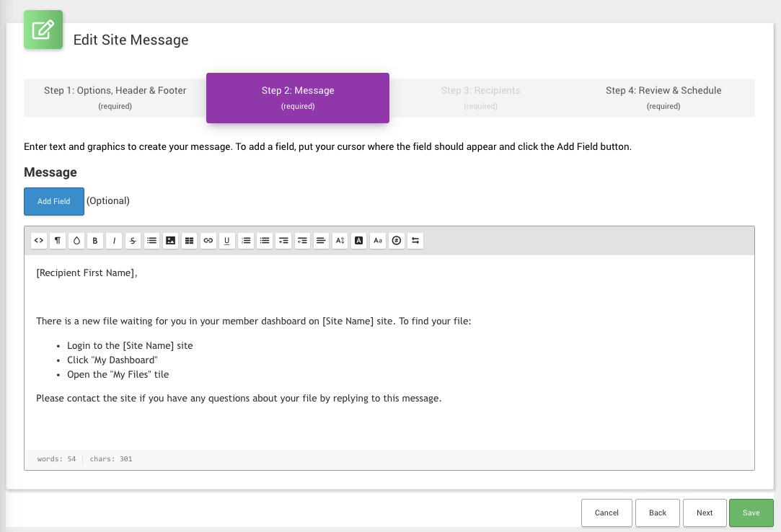Open text alignment options
The image size is (781, 532).
click(321, 241)
